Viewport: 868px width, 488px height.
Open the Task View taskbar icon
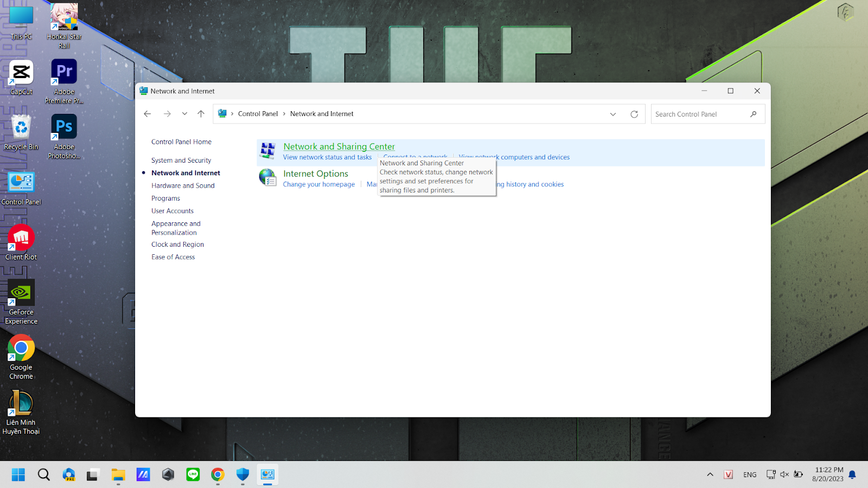(93, 474)
